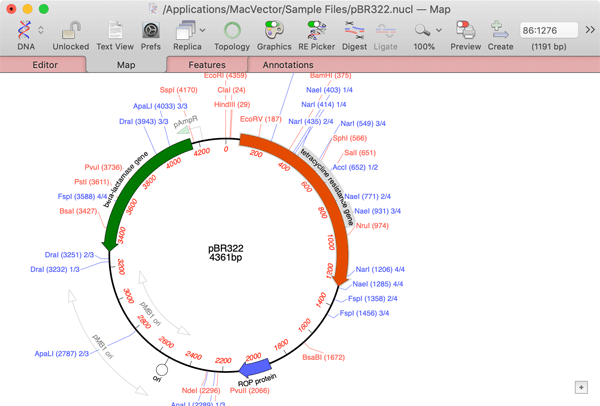Select ApaLI (4033) 3/3 label
This screenshot has height=406, width=600.
[160, 106]
